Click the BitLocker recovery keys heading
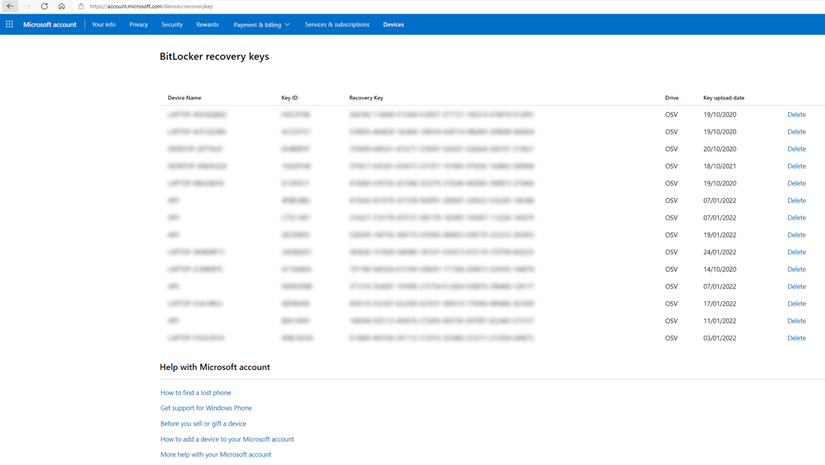 click(214, 56)
